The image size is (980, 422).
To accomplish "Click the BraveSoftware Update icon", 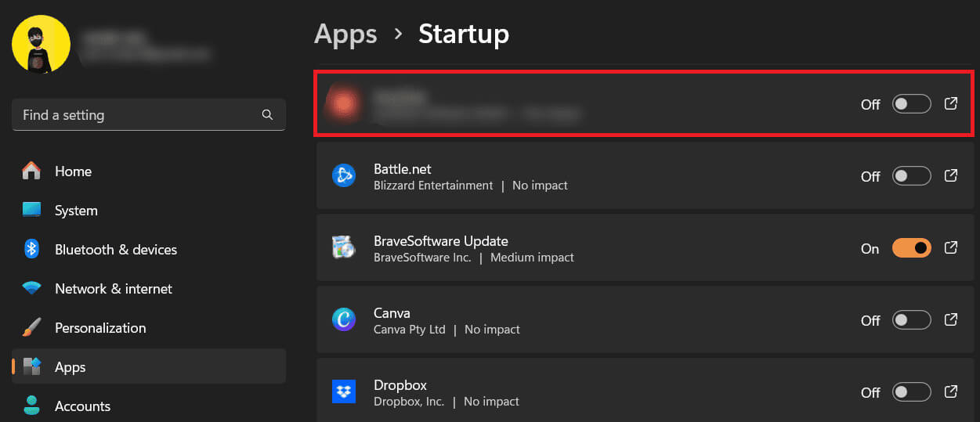I will 344,248.
